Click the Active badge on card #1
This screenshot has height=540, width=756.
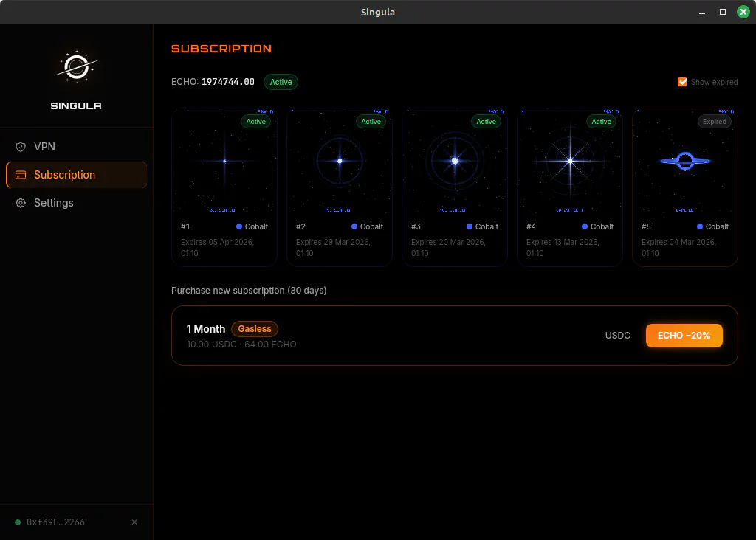point(256,122)
